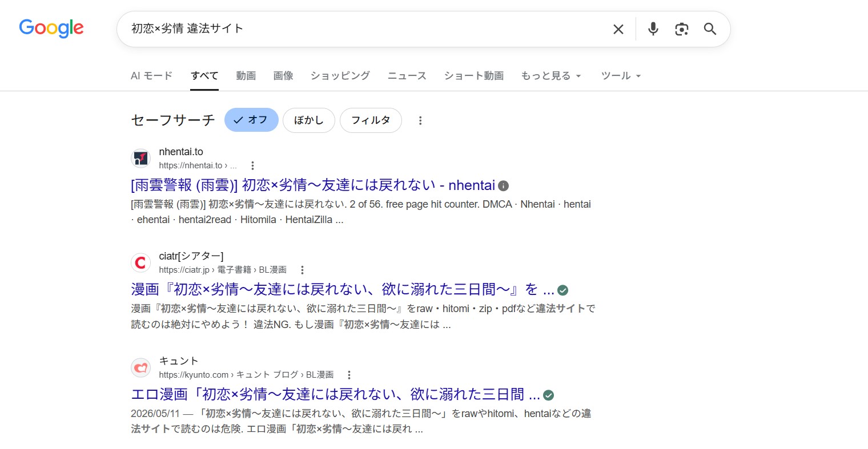Clear the search query with the X icon
The width and height of the screenshot is (868, 449).
click(618, 29)
